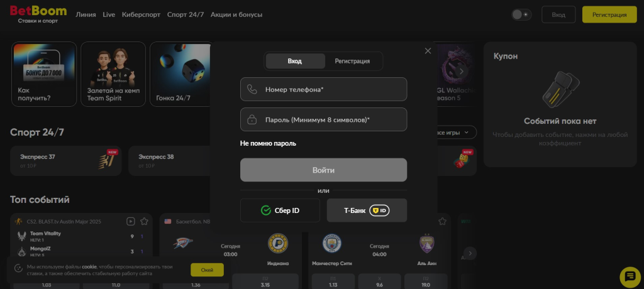Open the cookie policy link
The height and width of the screenshot is (289, 644).
pyautogui.click(x=89, y=266)
